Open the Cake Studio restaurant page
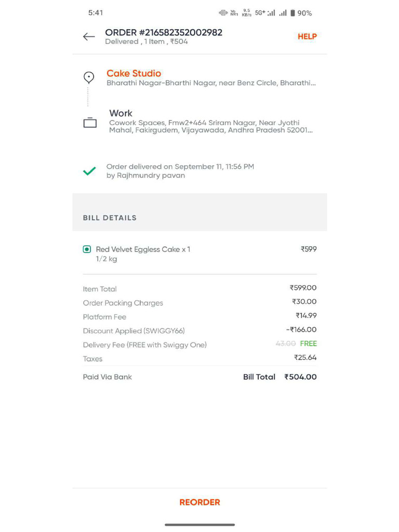 click(134, 73)
